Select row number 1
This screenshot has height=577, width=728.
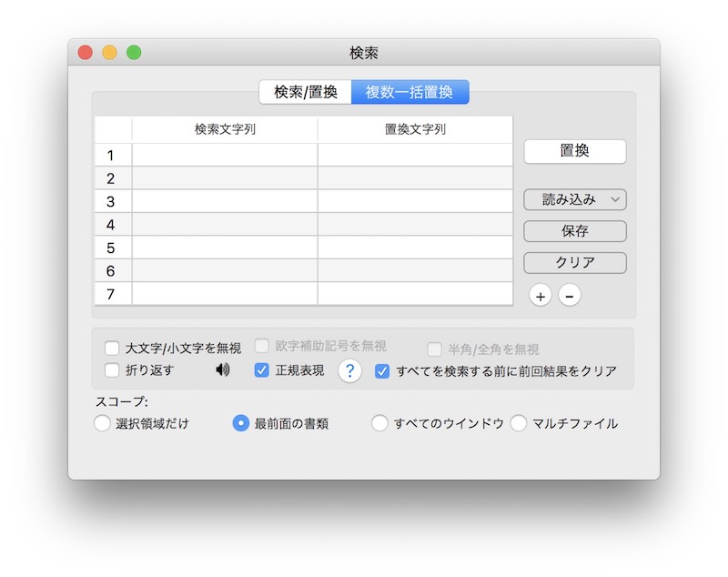click(113, 155)
